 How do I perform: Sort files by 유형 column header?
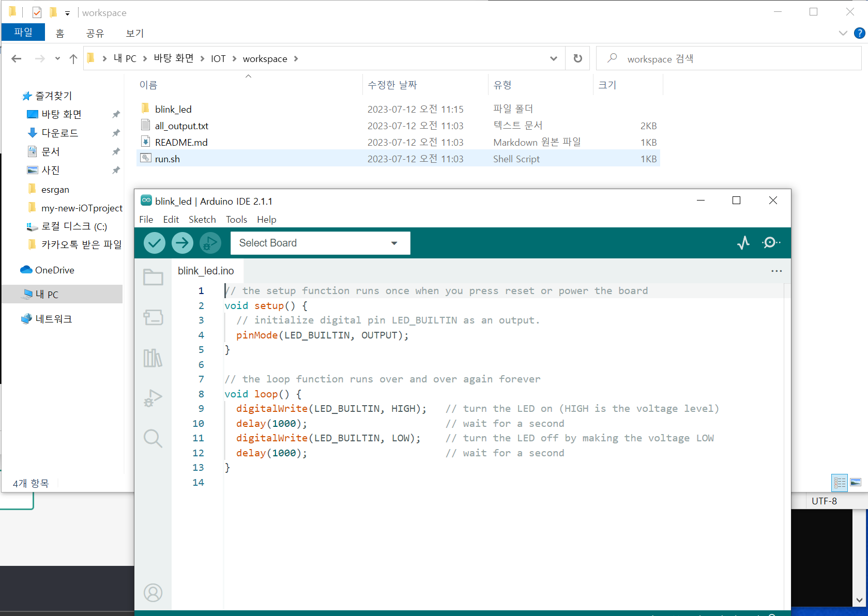pyautogui.click(x=502, y=85)
